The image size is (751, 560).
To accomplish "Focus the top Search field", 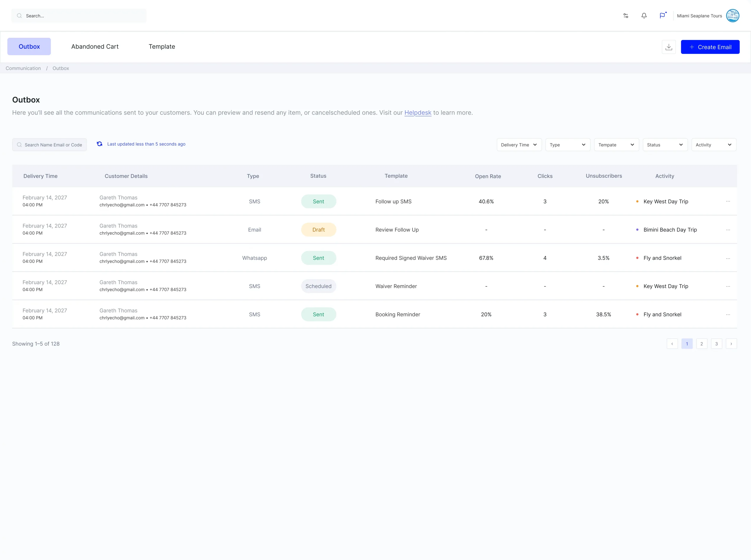I will point(79,16).
